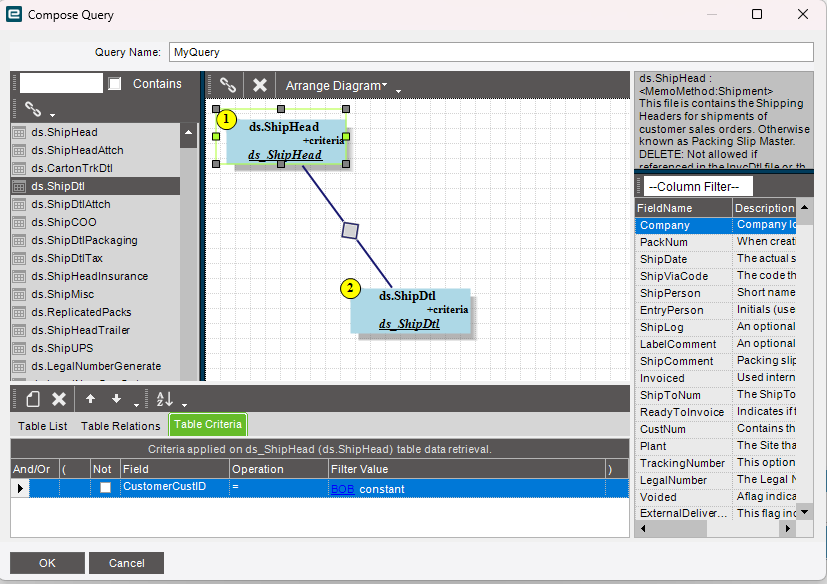Click the Query Name text field
Image resolution: width=827 pixels, height=584 pixels.
click(x=490, y=52)
